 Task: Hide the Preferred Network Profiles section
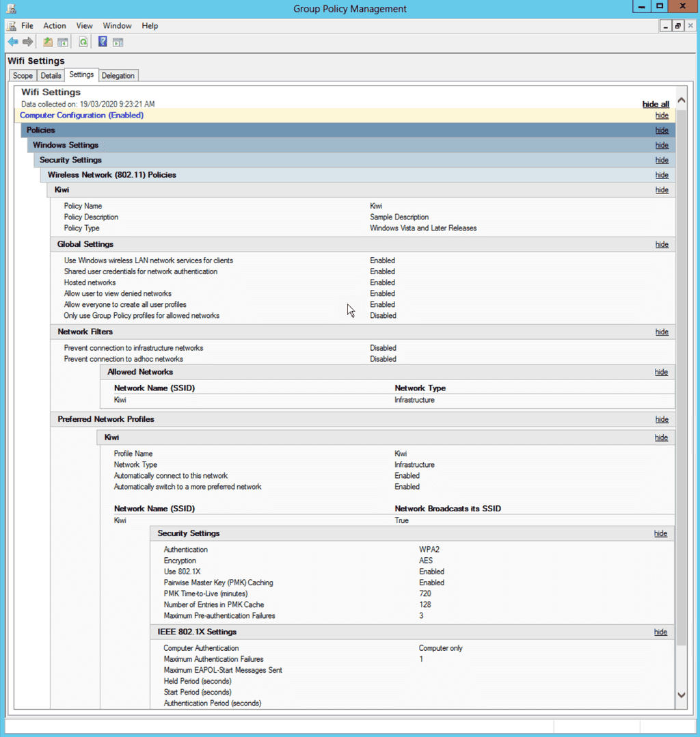point(662,419)
